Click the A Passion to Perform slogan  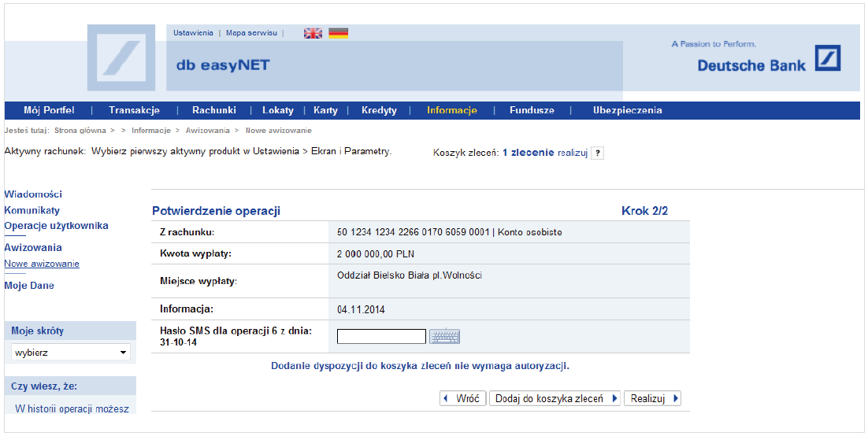click(714, 44)
